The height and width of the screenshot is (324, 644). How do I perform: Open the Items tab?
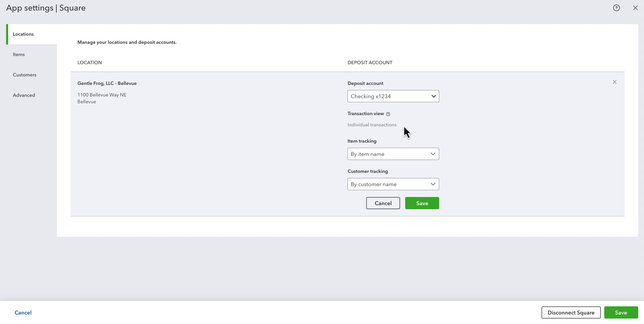coord(32,54)
